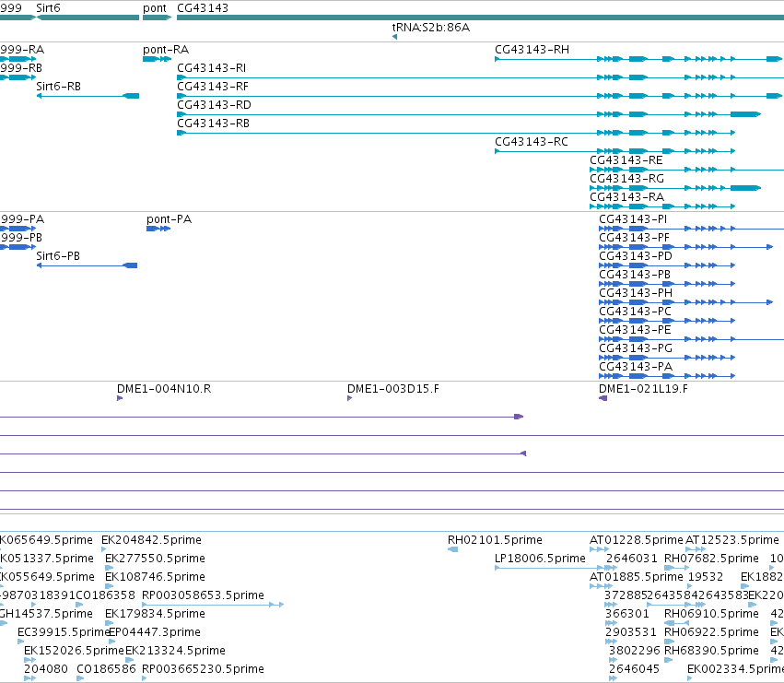The height and width of the screenshot is (683, 784).
Task: Select the CG43143-PF protein label
Action: coord(634,238)
